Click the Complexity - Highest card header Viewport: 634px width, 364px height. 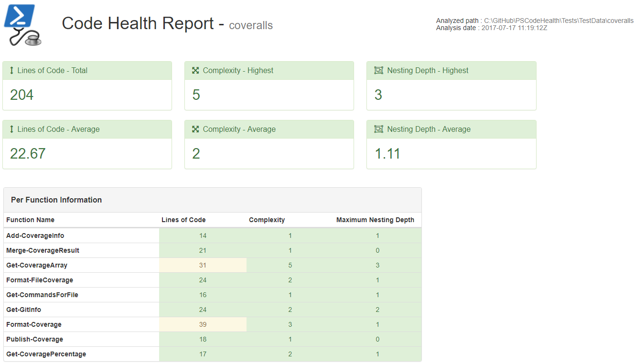pyautogui.click(x=269, y=70)
